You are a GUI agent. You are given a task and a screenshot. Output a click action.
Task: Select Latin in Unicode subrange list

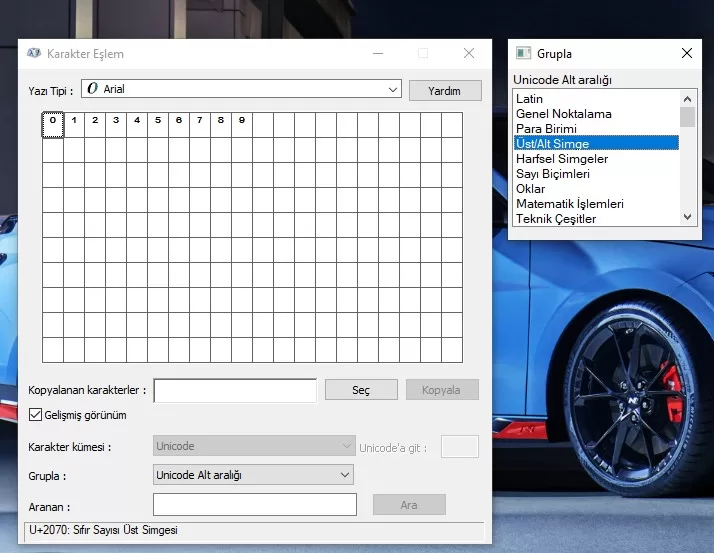tap(530, 99)
